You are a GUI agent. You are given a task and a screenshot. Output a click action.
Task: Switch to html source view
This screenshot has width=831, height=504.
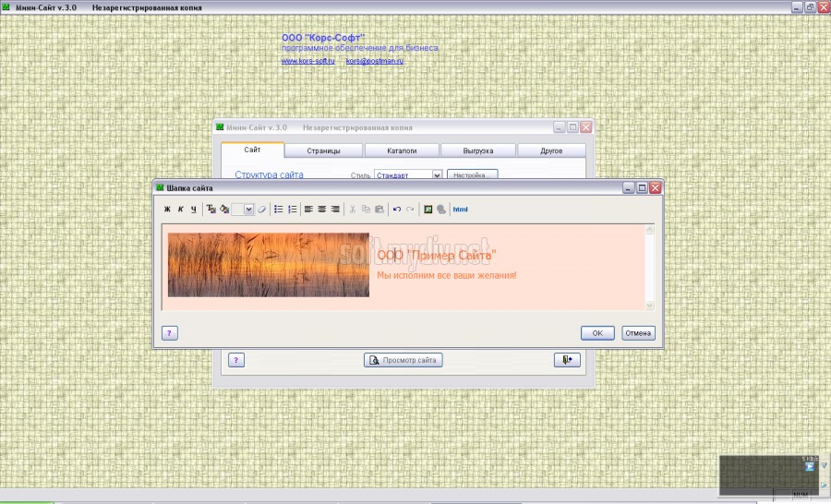click(x=461, y=210)
